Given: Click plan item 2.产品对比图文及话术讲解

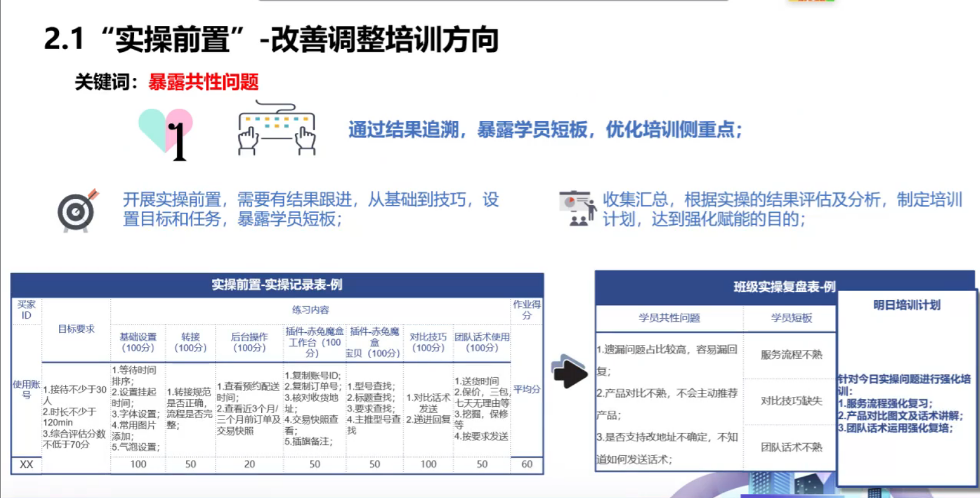Looking at the screenshot, I should tap(901, 415).
